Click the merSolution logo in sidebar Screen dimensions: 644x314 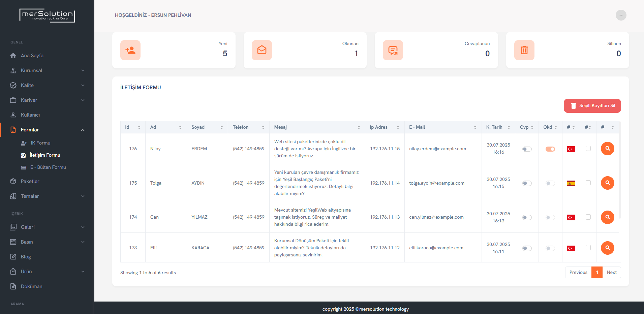pos(47,15)
